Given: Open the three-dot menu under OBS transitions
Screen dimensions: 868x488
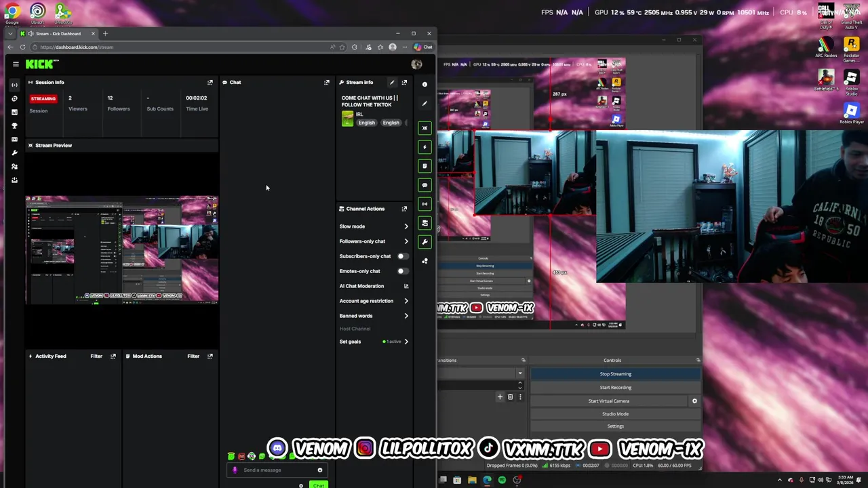Looking at the screenshot, I should (520, 397).
